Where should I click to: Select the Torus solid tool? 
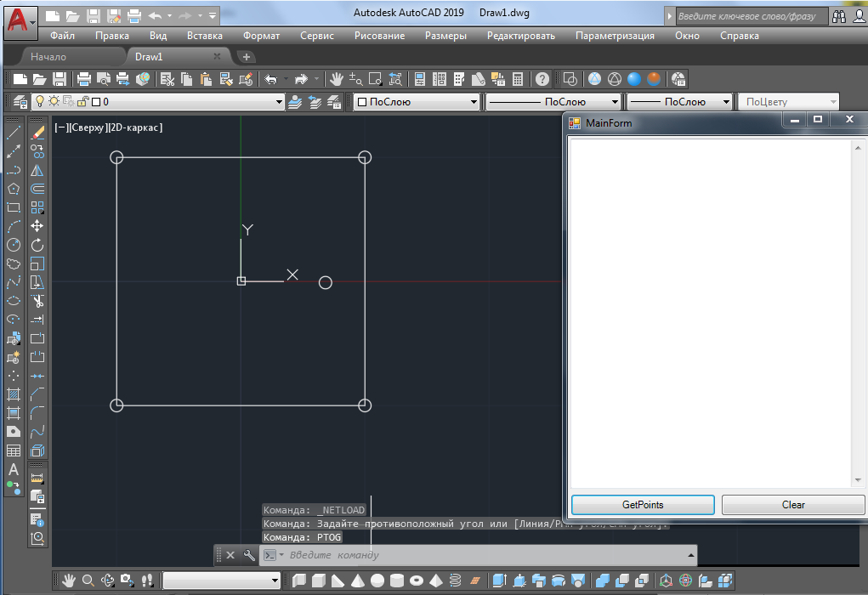coord(417,580)
